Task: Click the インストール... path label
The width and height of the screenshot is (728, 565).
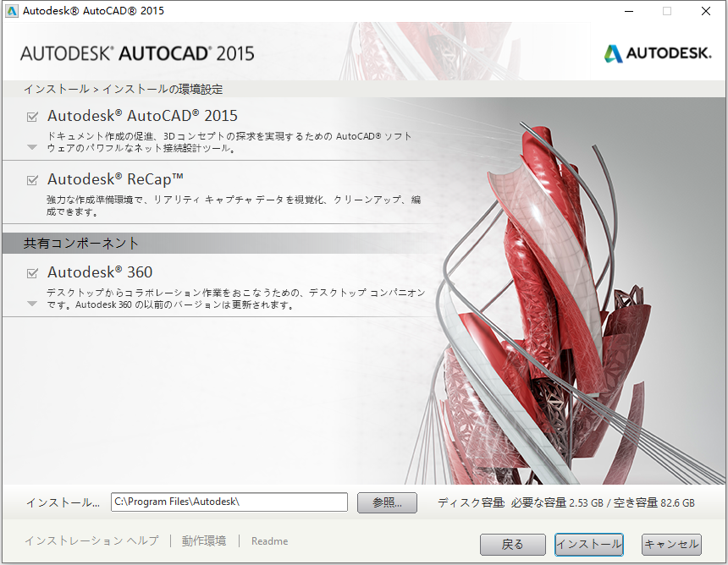Action: (x=63, y=503)
